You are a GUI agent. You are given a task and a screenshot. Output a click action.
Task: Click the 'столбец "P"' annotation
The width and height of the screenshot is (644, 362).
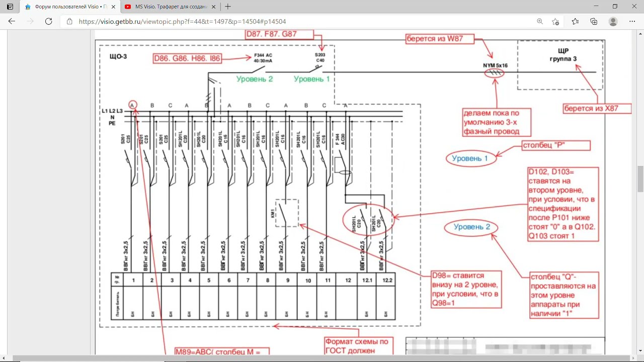click(x=555, y=146)
